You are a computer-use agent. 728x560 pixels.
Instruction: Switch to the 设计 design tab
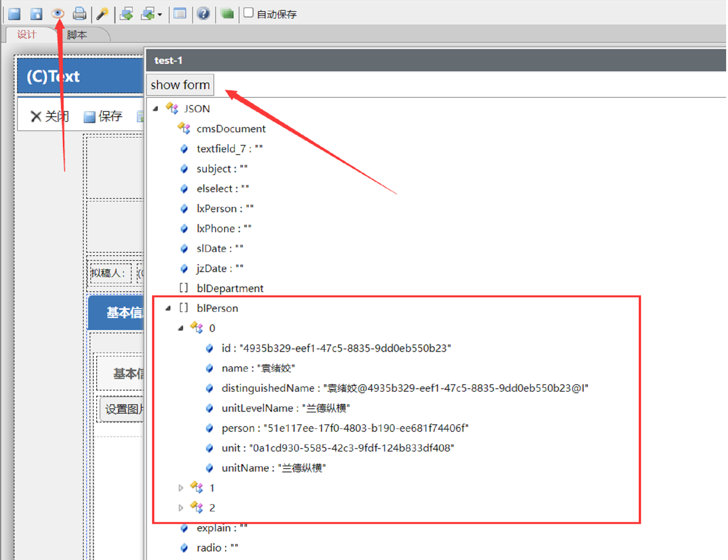click(x=27, y=35)
